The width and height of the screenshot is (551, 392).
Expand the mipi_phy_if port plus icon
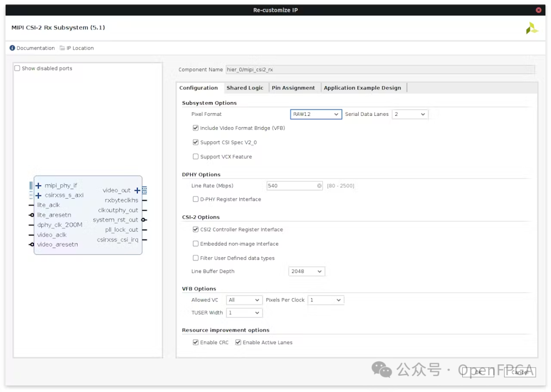[x=38, y=186]
